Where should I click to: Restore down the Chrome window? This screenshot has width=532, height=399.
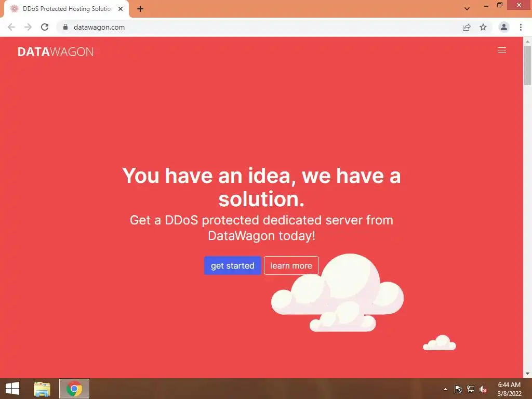[499, 5]
